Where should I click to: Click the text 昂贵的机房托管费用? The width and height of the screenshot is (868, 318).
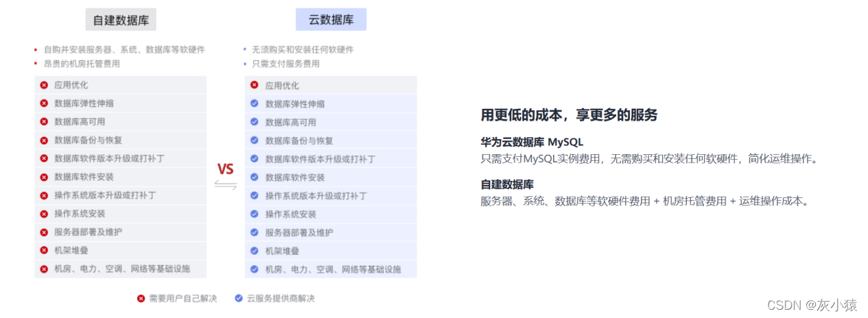82,64
